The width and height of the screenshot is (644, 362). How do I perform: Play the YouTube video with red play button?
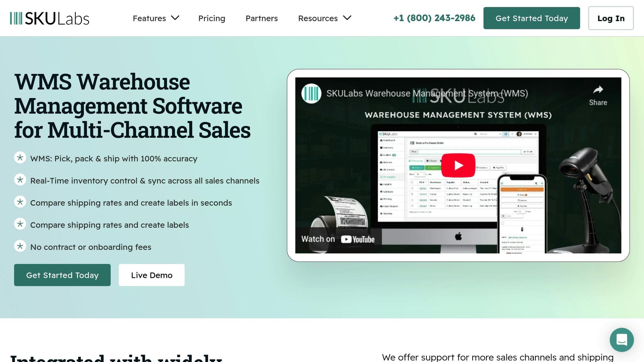(458, 165)
